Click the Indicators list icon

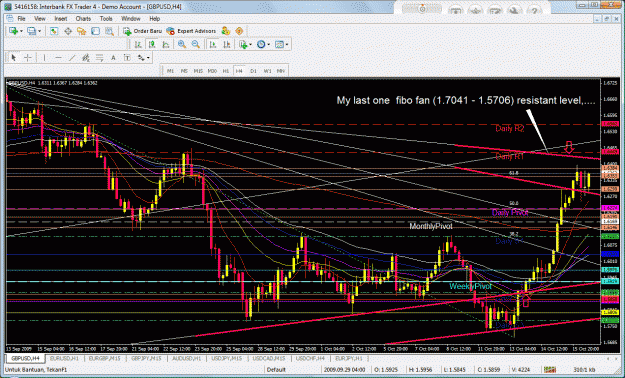243,44
